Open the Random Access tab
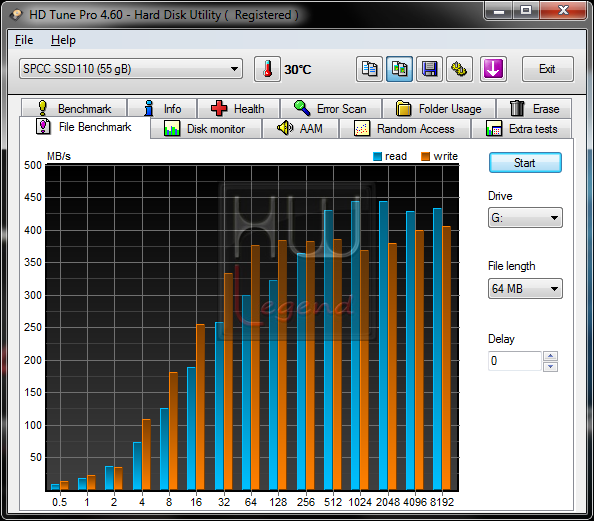Image resolution: width=594 pixels, height=521 pixels. pos(405,128)
